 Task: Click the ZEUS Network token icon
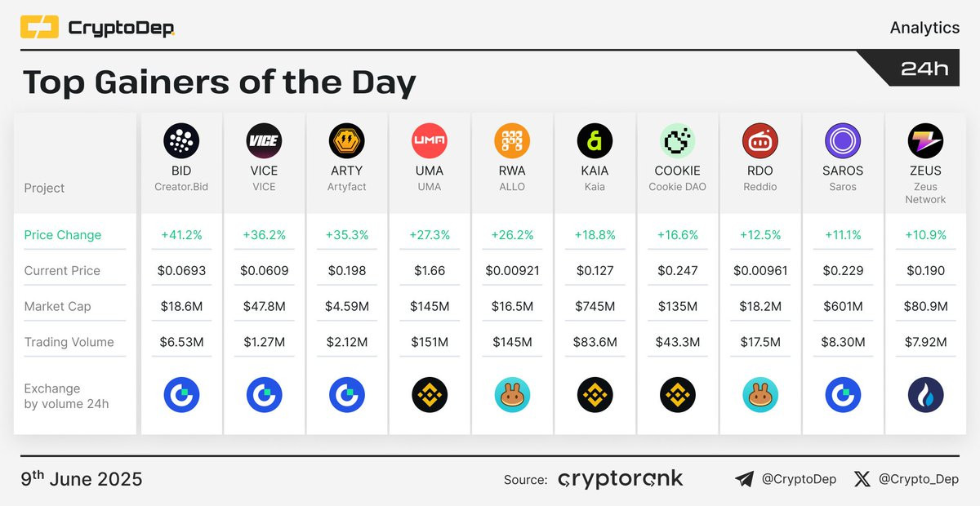pos(925,141)
